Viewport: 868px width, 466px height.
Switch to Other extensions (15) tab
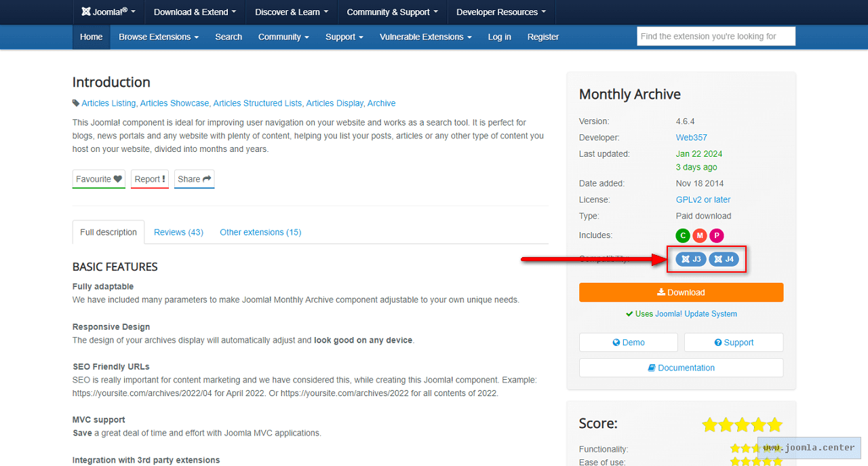(x=260, y=232)
